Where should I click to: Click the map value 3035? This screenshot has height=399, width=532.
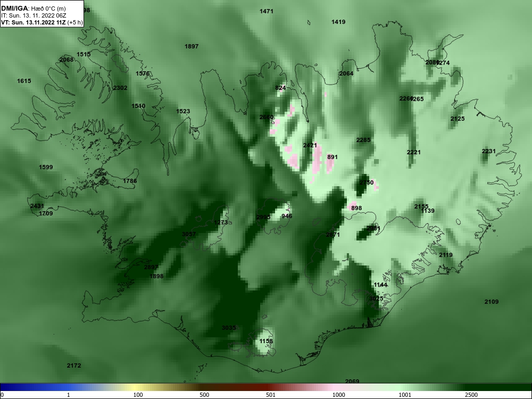pyautogui.click(x=229, y=328)
